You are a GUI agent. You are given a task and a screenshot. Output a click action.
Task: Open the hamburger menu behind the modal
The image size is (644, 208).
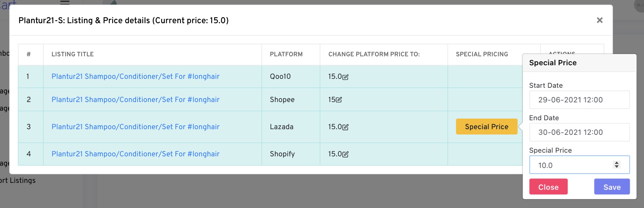tap(65, 2)
